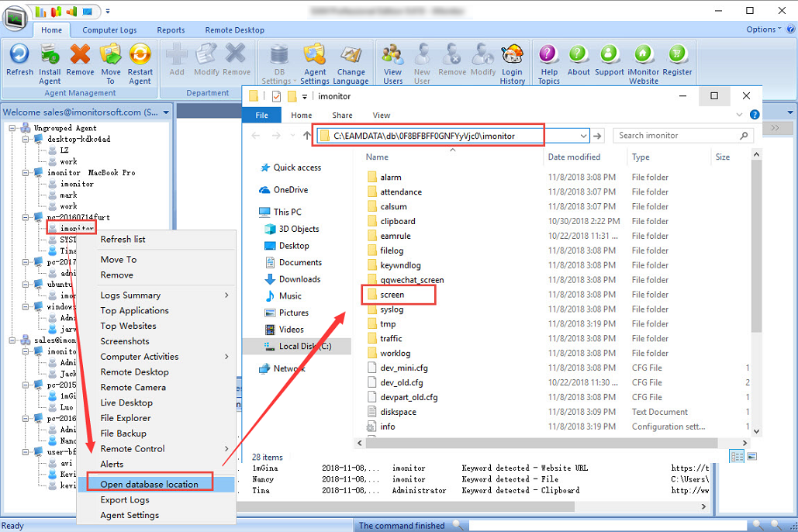Open the Logs Summary submenu

(x=157, y=295)
